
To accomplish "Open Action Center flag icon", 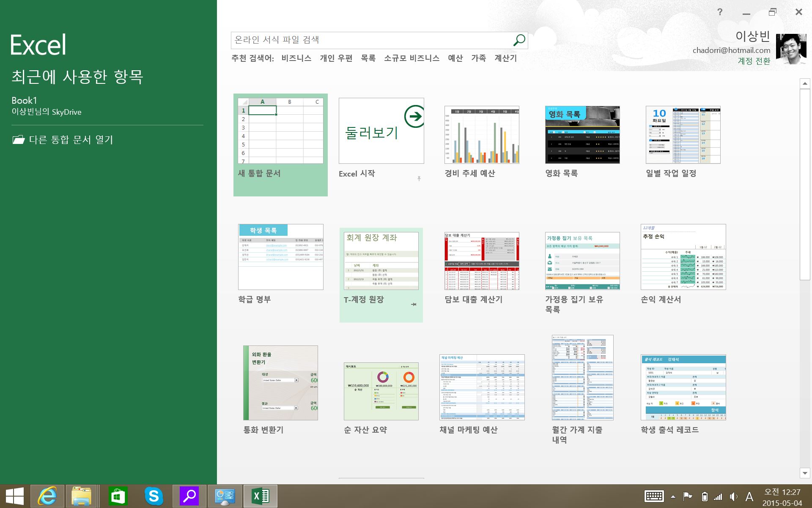I will 688,497.
